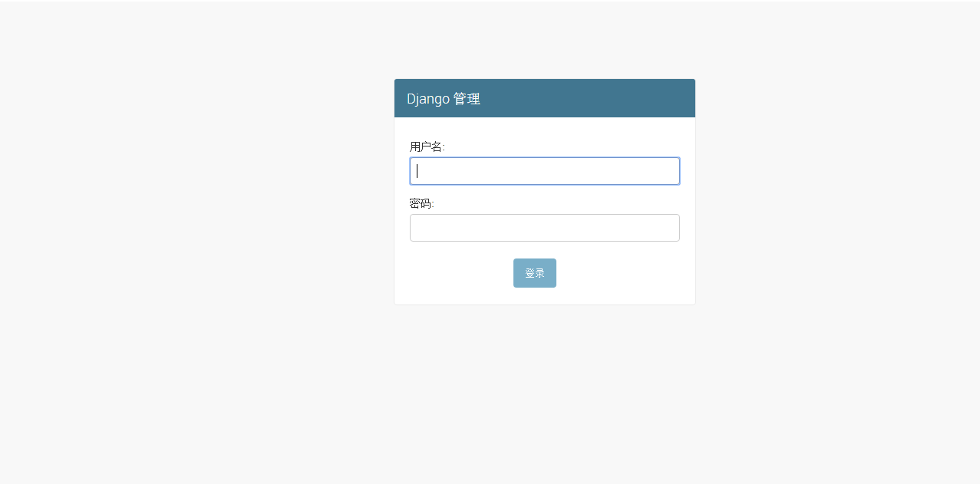Click the blinking text cursor in the username box
980x484 pixels.
[x=417, y=171]
